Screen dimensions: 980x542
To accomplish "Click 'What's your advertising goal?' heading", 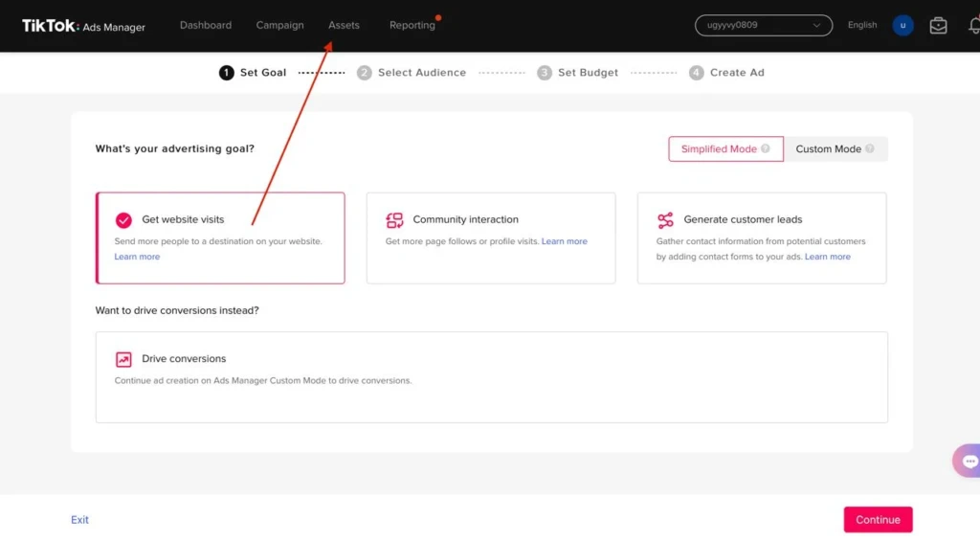I will tap(174, 148).
